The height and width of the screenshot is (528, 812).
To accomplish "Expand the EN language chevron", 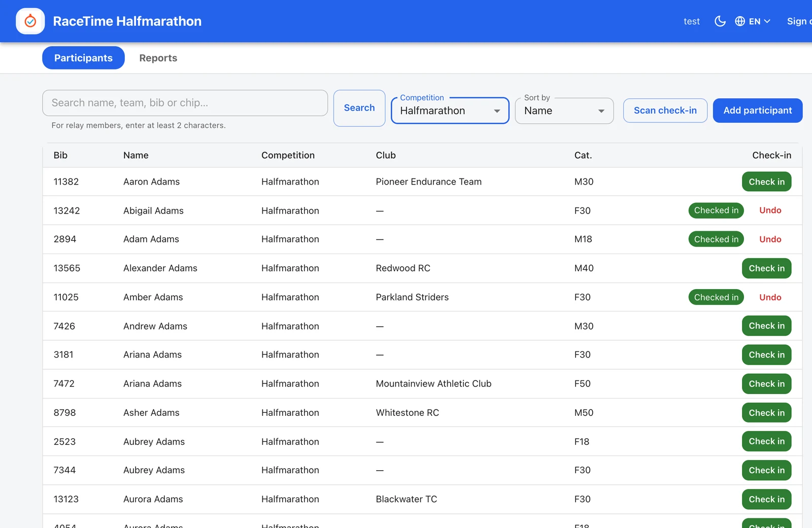I will click(x=767, y=21).
